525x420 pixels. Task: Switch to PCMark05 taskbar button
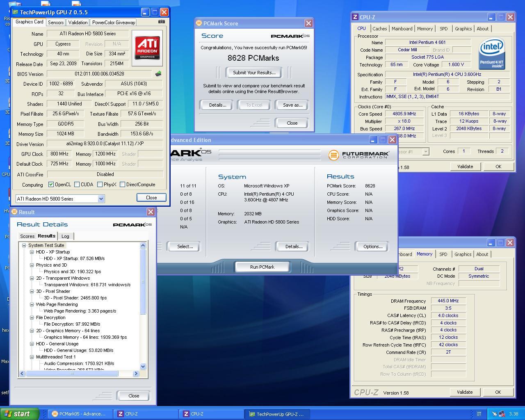pos(80,414)
